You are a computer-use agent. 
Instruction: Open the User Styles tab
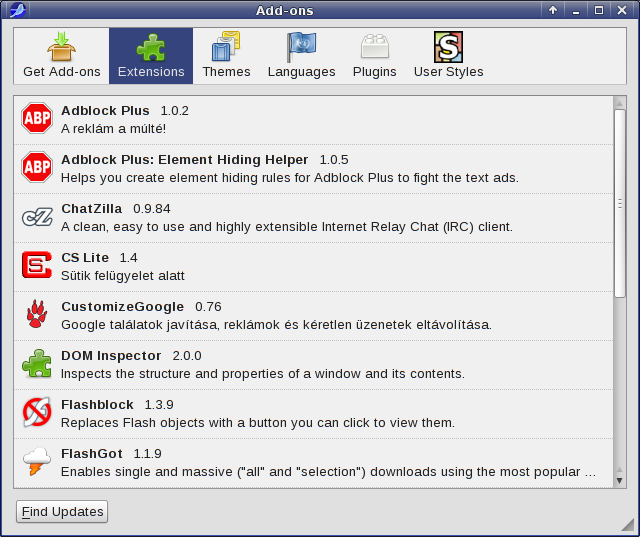pos(448,56)
